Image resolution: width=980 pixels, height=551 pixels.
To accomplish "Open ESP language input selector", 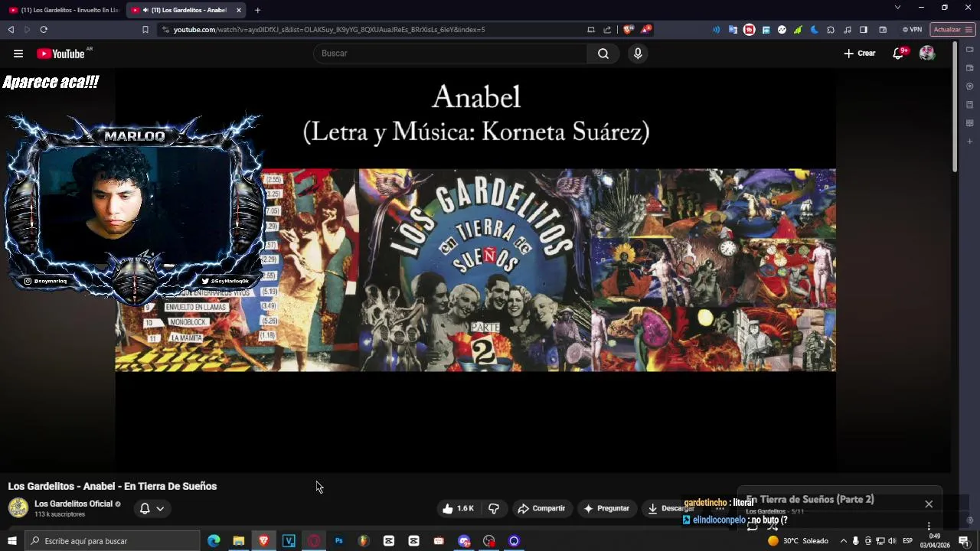I will point(908,541).
